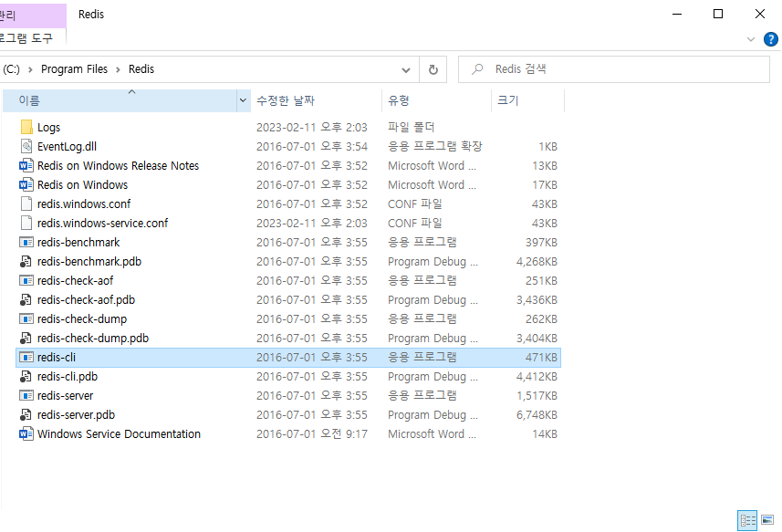Click the 응용 프로그램 확장 type cell

click(435, 146)
